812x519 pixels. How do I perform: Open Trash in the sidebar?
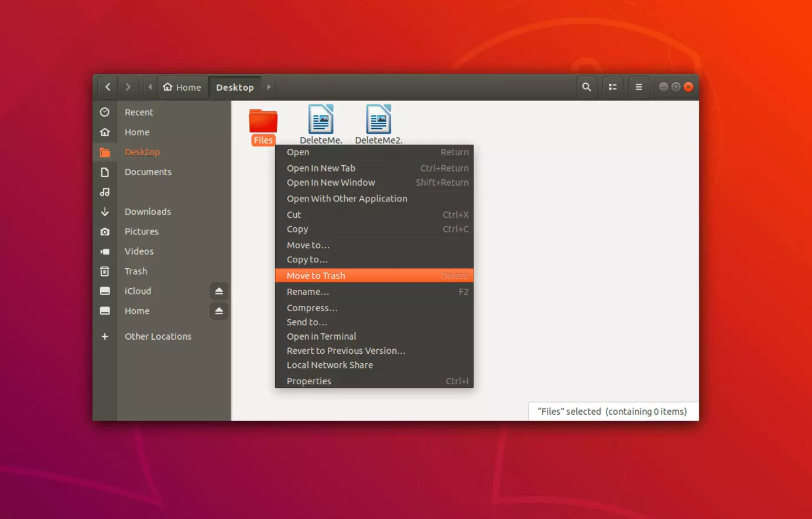coord(136,271)
